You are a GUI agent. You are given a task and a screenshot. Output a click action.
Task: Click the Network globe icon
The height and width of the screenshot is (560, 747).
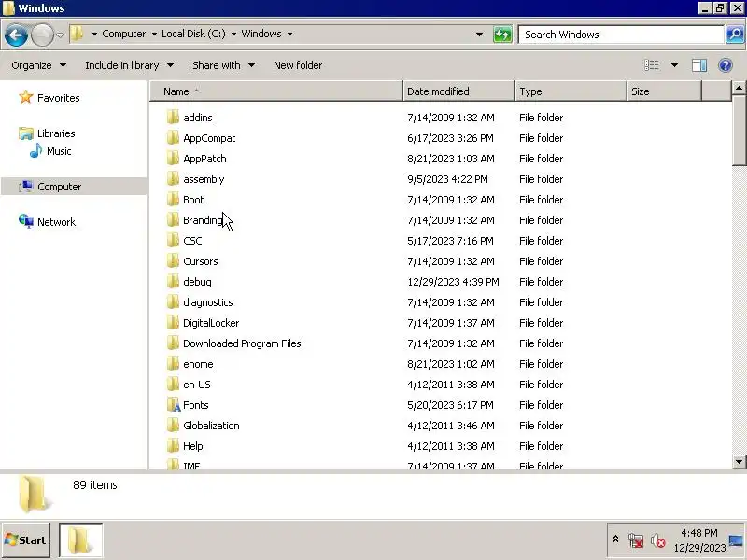(x=26, y=221)
